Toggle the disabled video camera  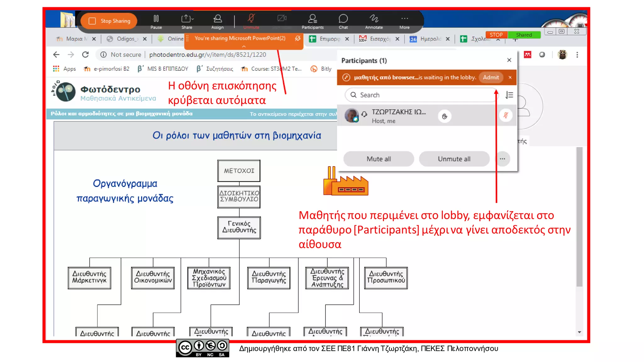pyautogui.click(x=282, y=19)
